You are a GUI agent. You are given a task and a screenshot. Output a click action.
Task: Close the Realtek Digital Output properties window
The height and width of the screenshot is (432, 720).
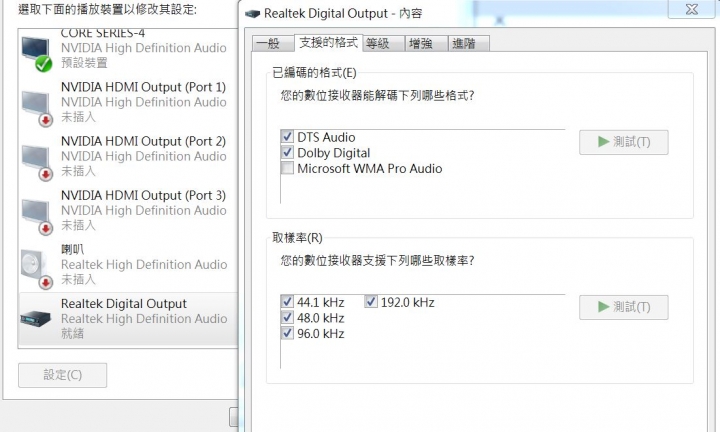click(692, 9)
